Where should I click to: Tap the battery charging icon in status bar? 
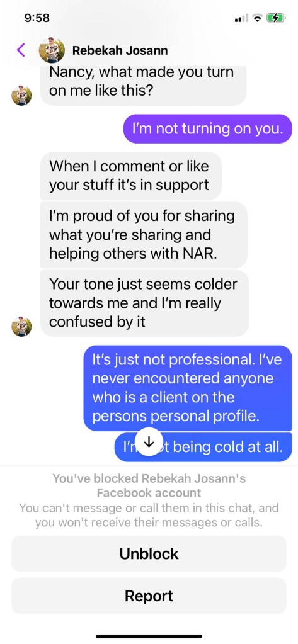276,18
